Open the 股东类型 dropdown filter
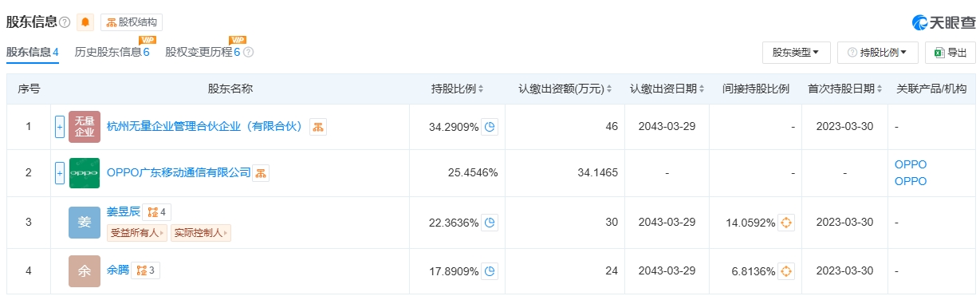980x296 pixels. pyautogui.click(x=796, y=53)
